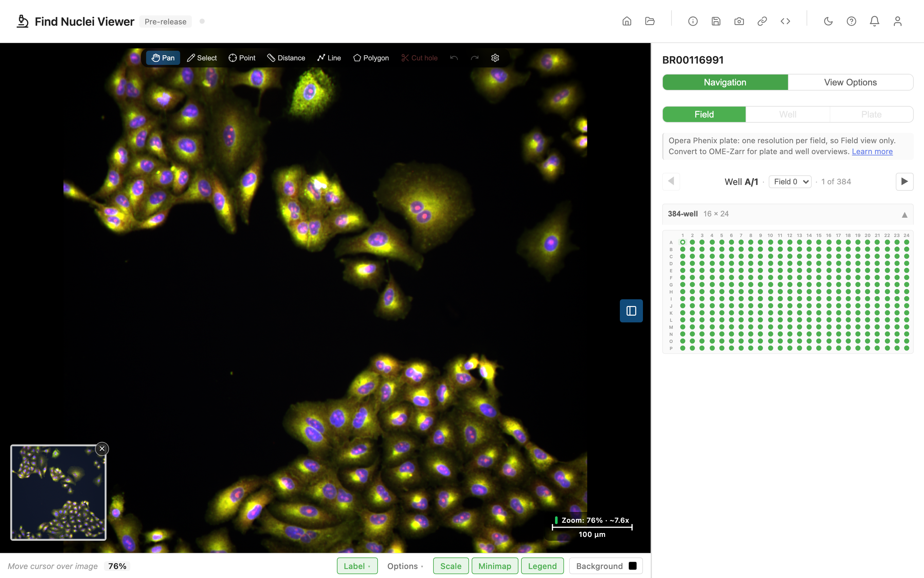The image size is (924, 578).
Task: Click the open folder icon
Action: point(650,22)
